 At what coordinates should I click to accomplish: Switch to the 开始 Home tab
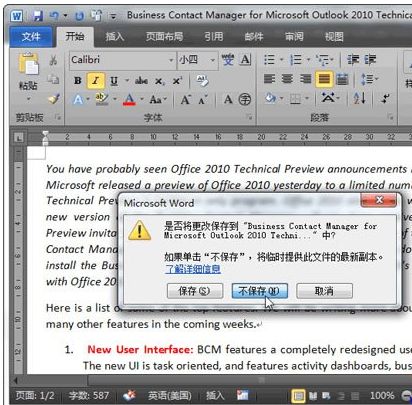click(75, 36)
